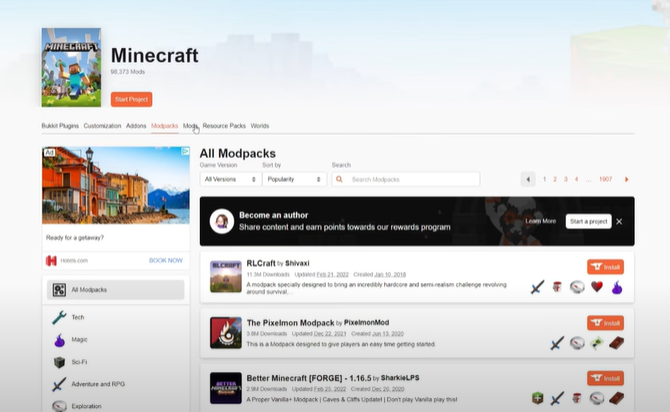Click Better Minecraft's compass category icon
Image resolution: width=670 pixels, height=412 pixels.
click(x=597, y=398)
